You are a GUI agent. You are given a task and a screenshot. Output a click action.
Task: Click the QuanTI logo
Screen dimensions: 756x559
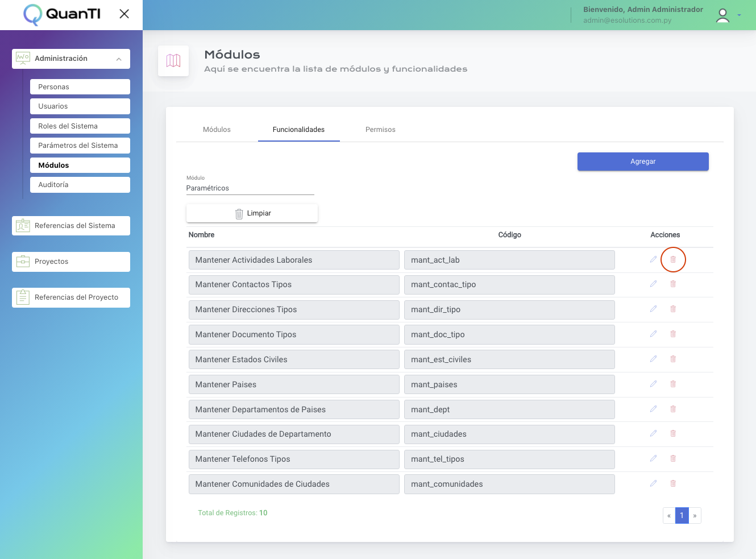click(62, 14)
